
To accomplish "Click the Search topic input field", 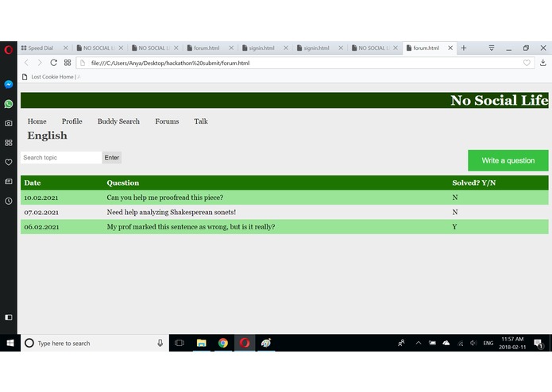I will coord(61,157).
